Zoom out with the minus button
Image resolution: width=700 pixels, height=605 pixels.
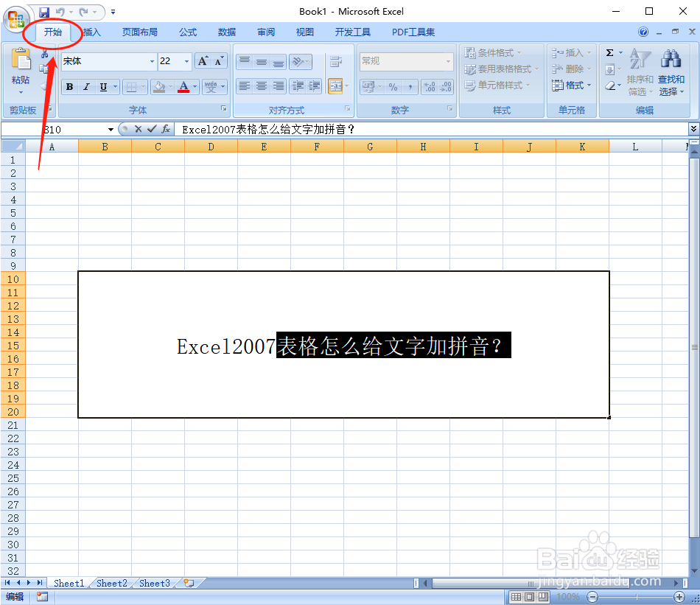click(592, 596)
